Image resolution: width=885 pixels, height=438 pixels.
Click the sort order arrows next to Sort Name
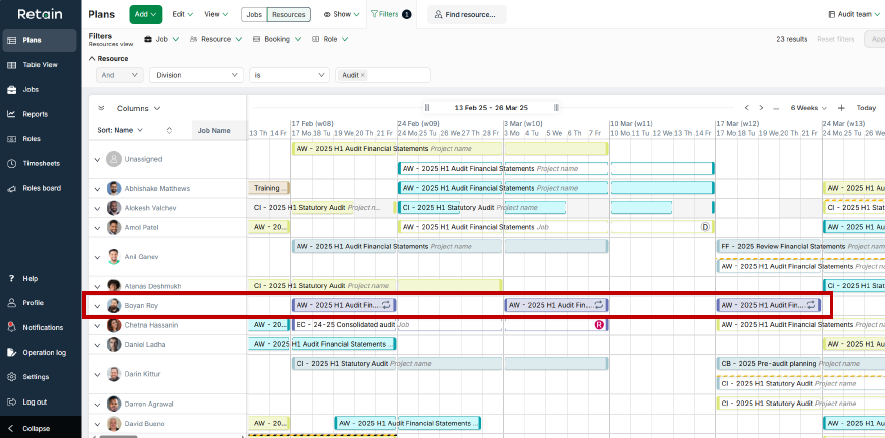point(169,130)
